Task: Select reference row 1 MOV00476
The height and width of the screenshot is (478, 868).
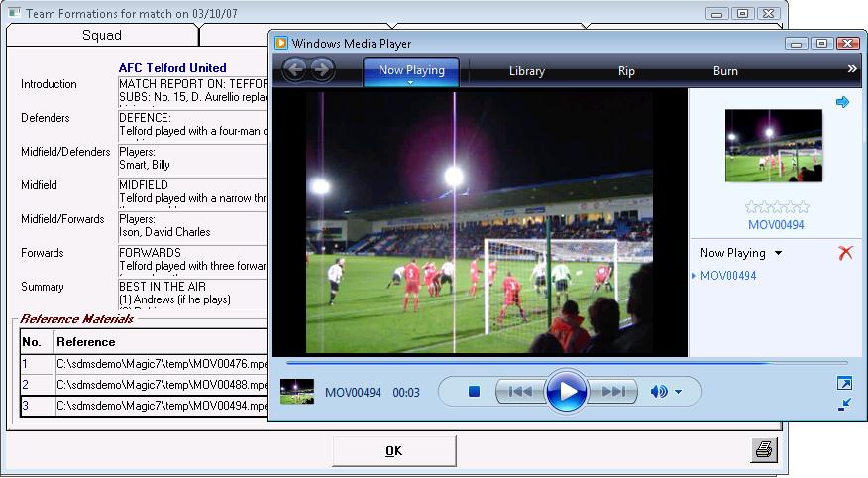Action: 144,363
